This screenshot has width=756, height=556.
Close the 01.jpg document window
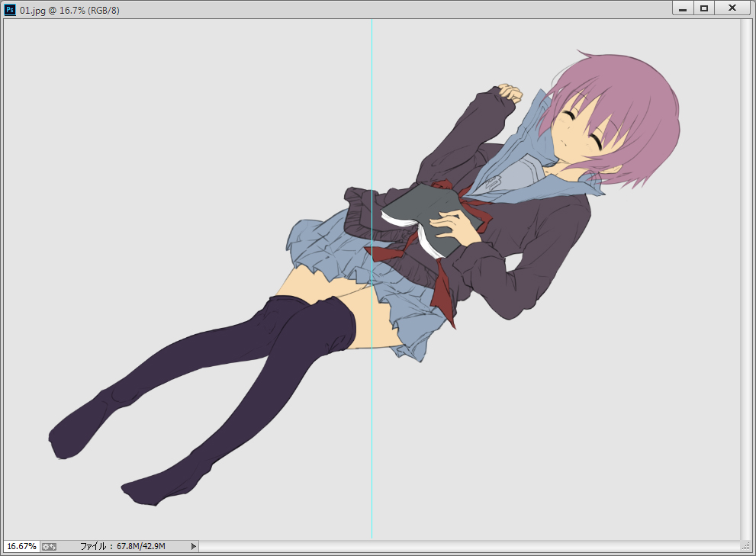coord(732,8)
